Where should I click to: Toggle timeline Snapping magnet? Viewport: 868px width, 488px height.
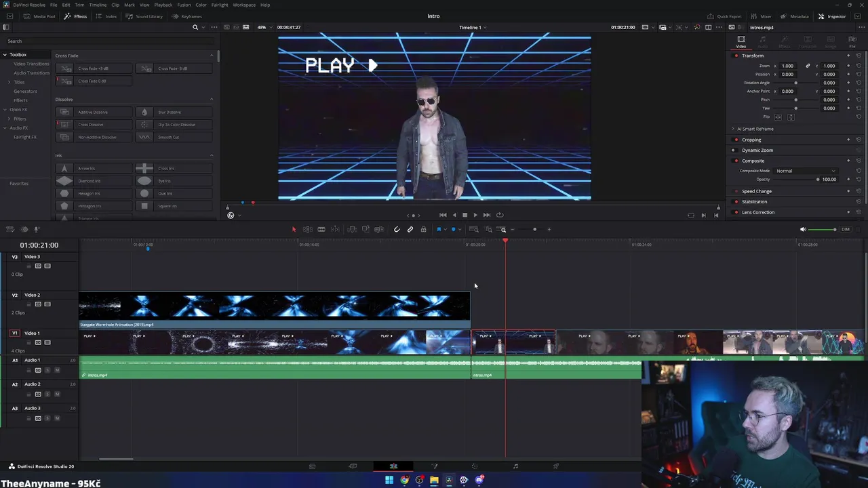(x=397, y=230)
